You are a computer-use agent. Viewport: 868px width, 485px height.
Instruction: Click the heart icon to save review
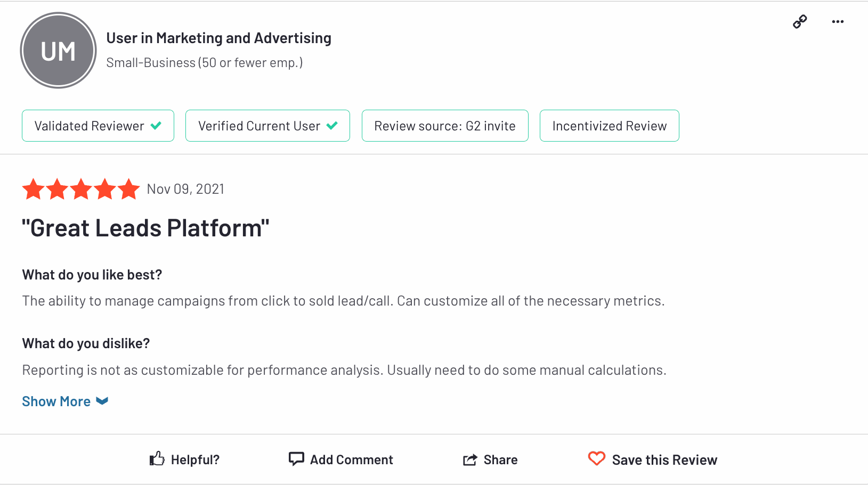[597, 458]
